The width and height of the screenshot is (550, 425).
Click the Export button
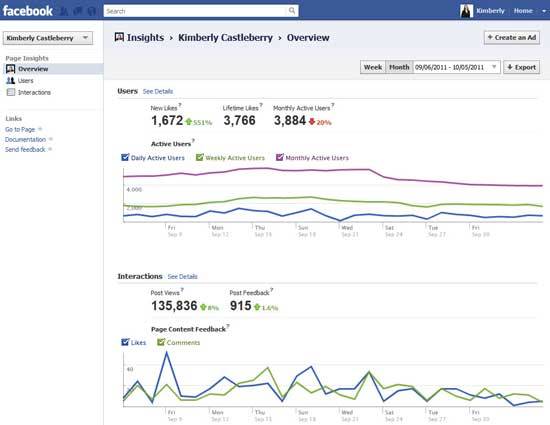coord(521,67)
